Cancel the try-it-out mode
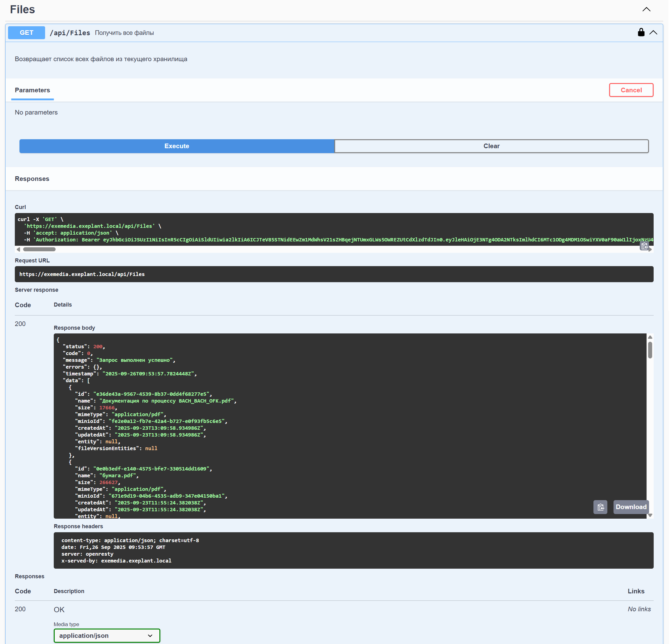670x644 pixels. click(631, 90)
